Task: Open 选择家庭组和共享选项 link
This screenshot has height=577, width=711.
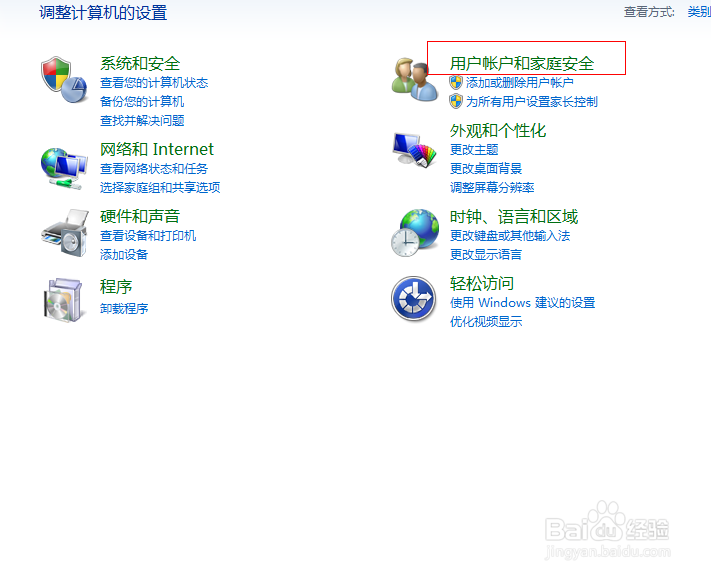Action: click(160, 188)
